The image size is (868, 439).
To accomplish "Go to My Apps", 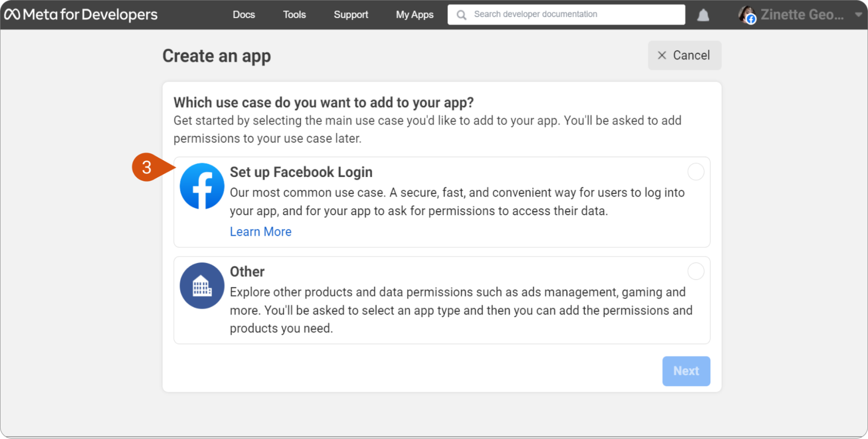I will pyautogui.click(x=415, y=15).
